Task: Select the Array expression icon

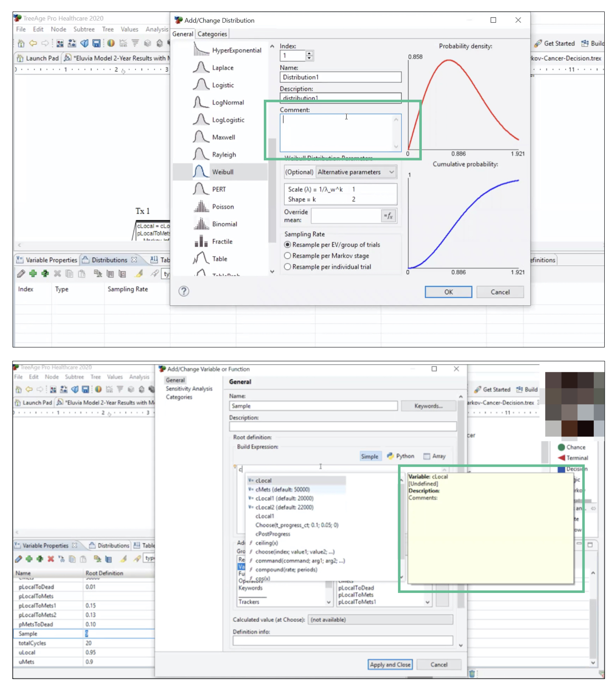Action: (x=427, y=456)
